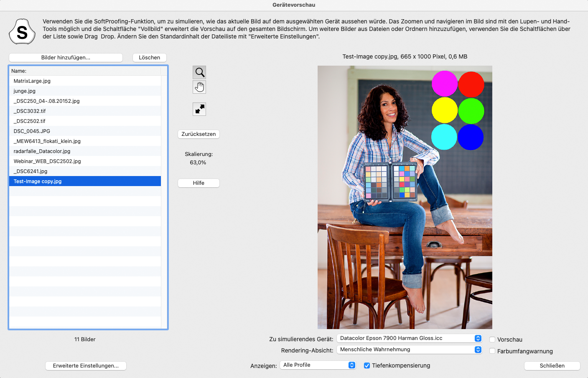The image size is (588, 378).
Task: Click the Löschen button
Action: (149, 58)
